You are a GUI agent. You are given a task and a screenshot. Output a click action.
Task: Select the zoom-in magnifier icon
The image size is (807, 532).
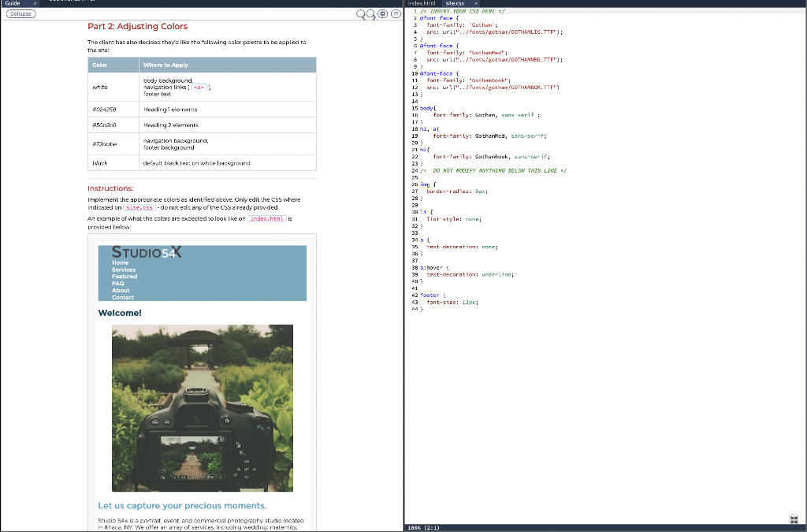tap(370, 13)
